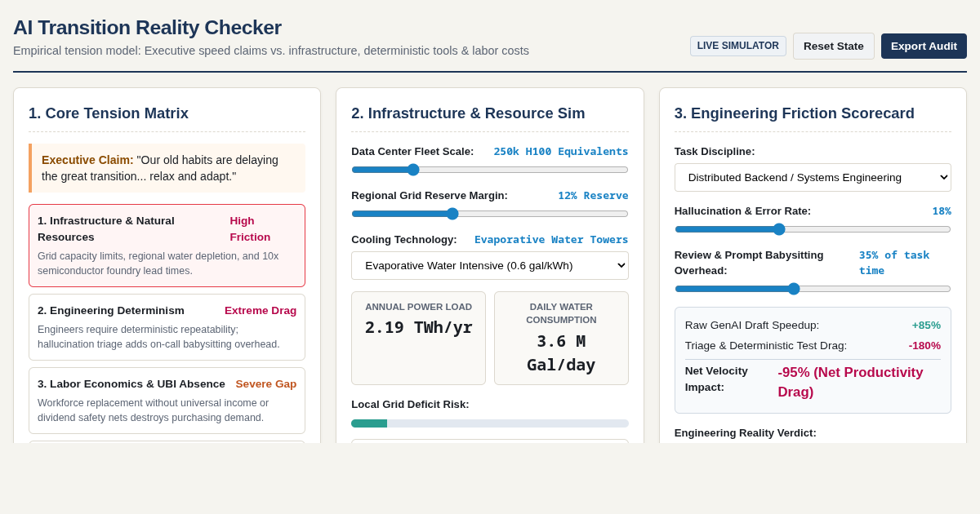Open the Task Discipline dropdown

click(813, 177)
